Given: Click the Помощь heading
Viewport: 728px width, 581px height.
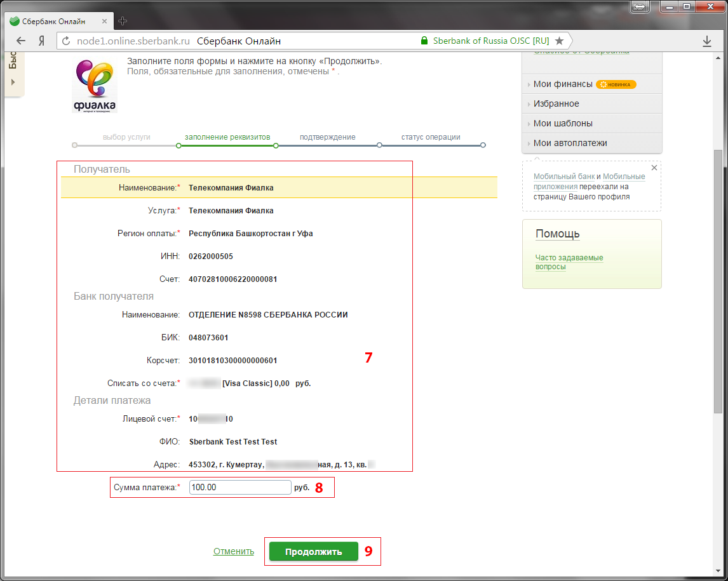Looking at the screenshot, I should [x=558, y=234].
